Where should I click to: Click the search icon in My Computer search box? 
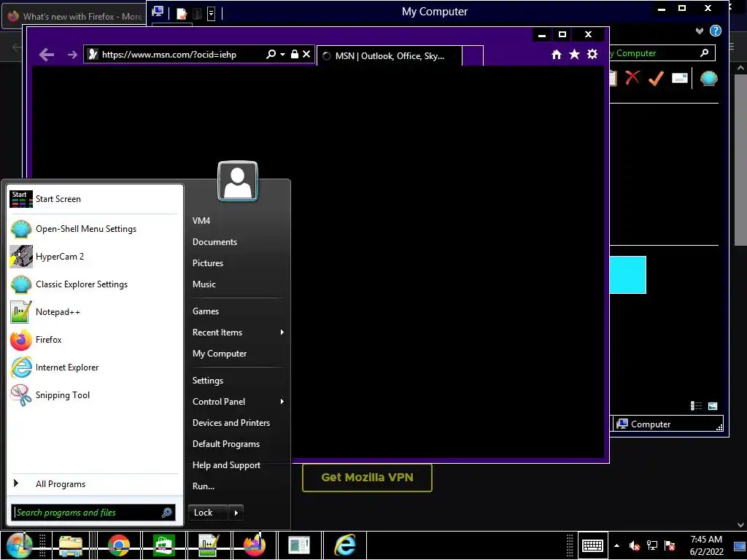click(x=704, y=52)
